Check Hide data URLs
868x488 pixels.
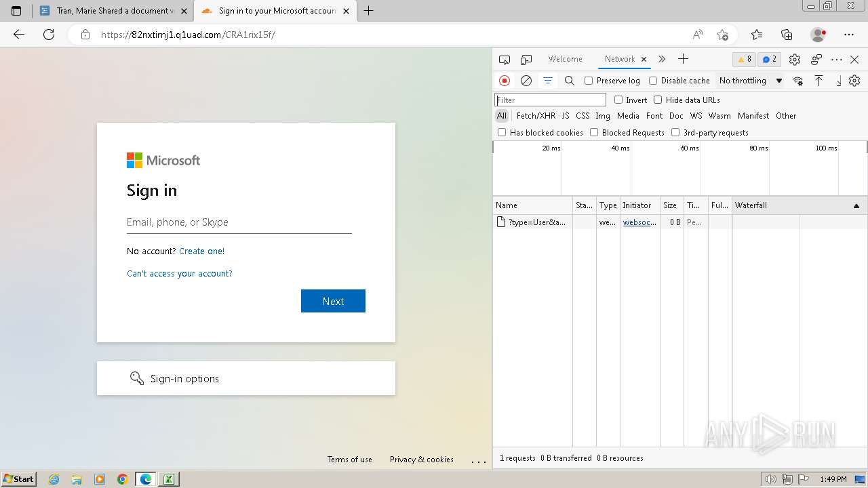(x=658, y=100)
